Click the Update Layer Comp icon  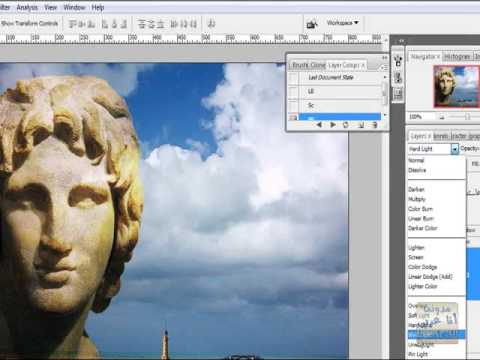(x=346, y=125)
